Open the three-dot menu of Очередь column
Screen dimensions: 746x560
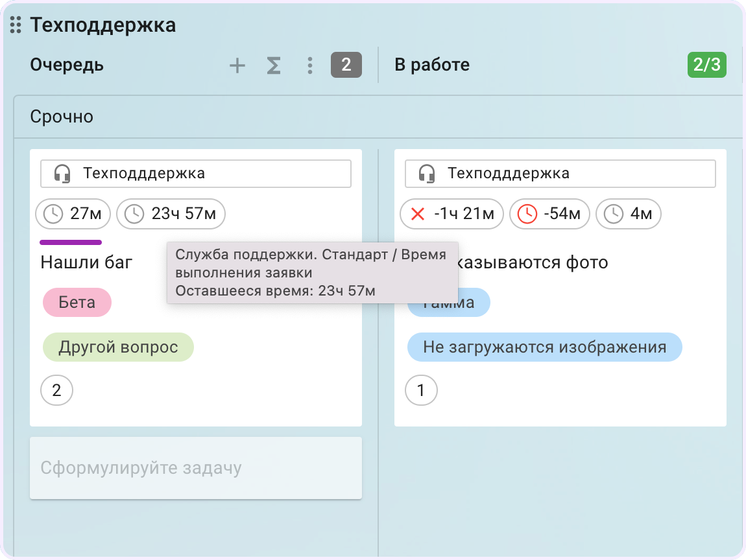point(309,65)
